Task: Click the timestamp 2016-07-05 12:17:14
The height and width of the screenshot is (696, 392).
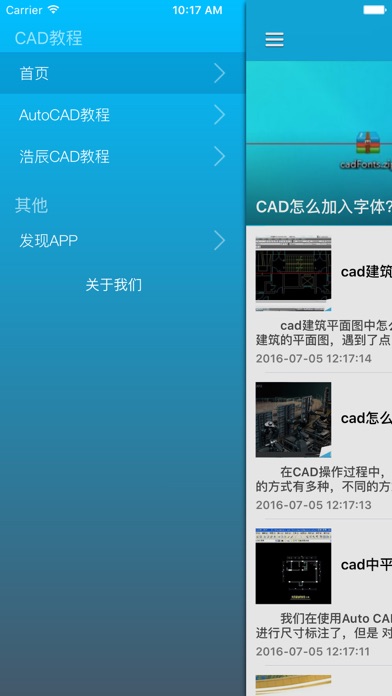Action: tap(314, 358)
